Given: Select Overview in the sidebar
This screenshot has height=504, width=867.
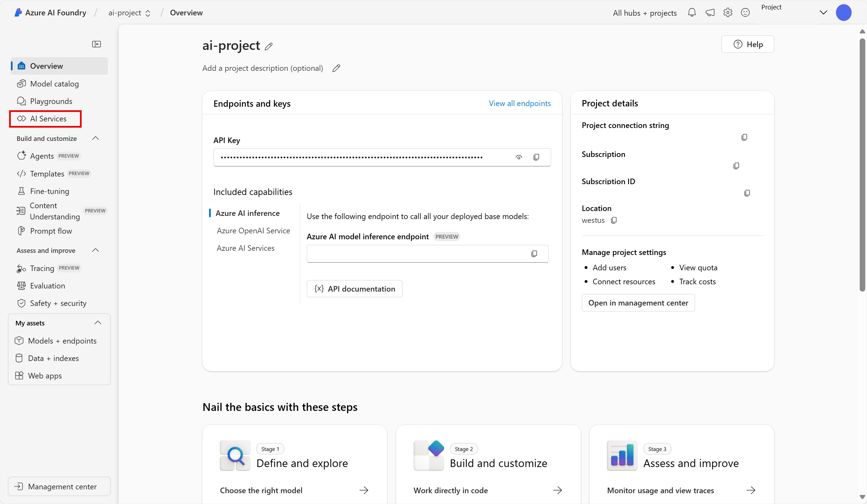Looking at the screenshot, I should tap(59, 66).
